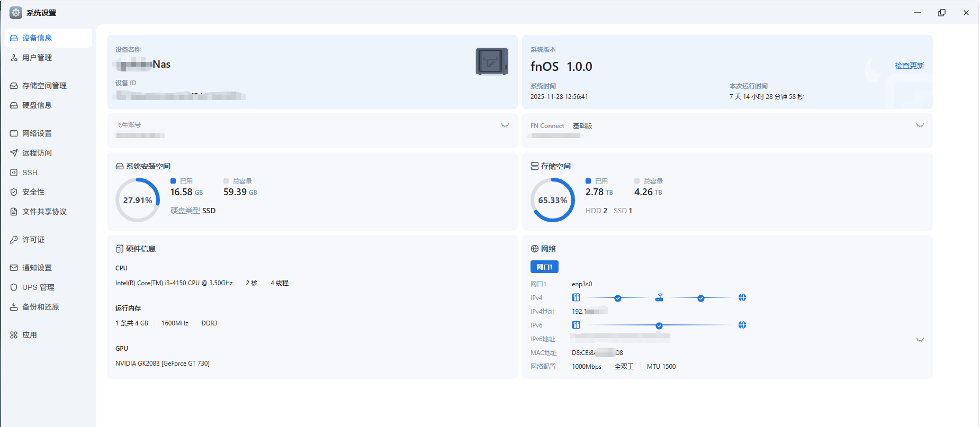Click the MTU 1500 value

[x=661, y=367]
